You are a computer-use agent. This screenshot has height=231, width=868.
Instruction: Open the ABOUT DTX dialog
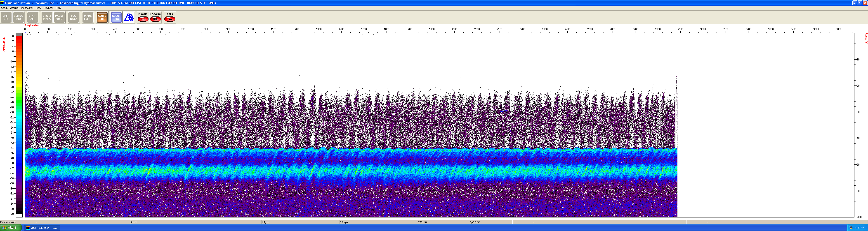(x=116, y=18)
